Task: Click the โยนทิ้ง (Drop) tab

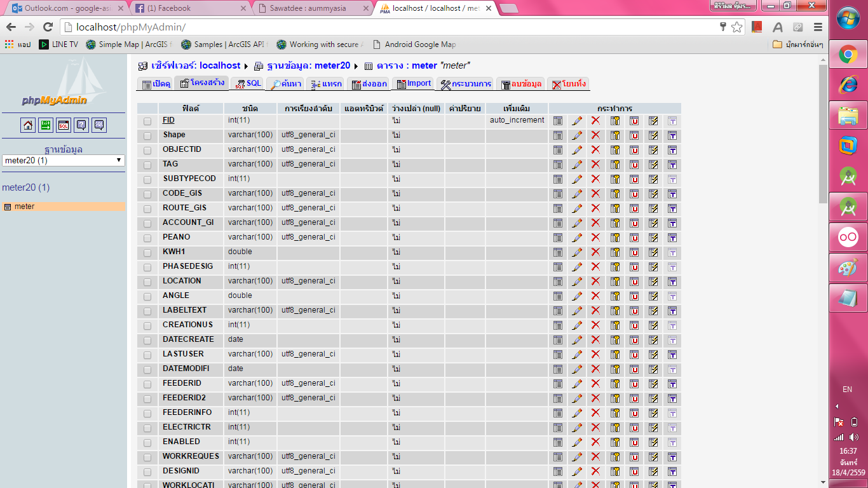Action: (x=569, y=84)
